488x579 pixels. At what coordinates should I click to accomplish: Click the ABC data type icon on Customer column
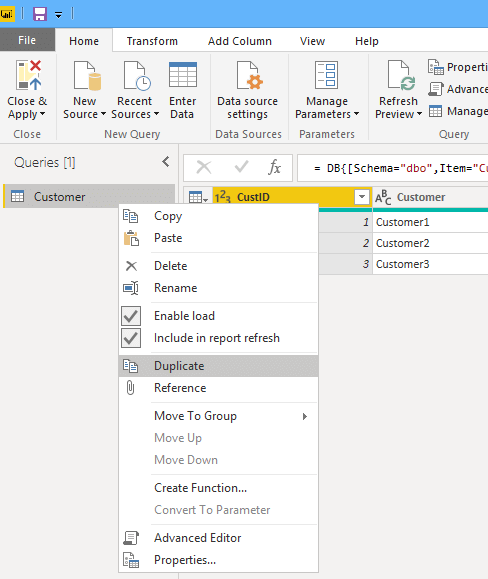pyautogui.click(x=383, y=197)
